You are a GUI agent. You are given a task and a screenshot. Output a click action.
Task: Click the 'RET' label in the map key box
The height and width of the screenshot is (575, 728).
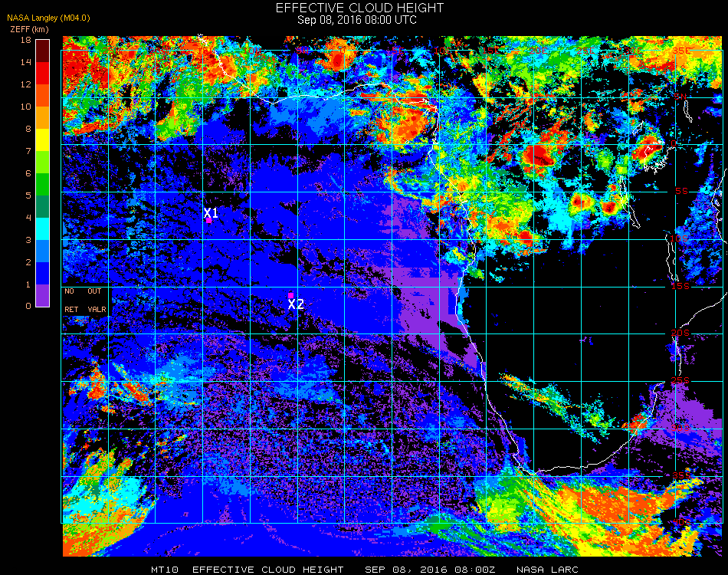[x=71, y=309]
